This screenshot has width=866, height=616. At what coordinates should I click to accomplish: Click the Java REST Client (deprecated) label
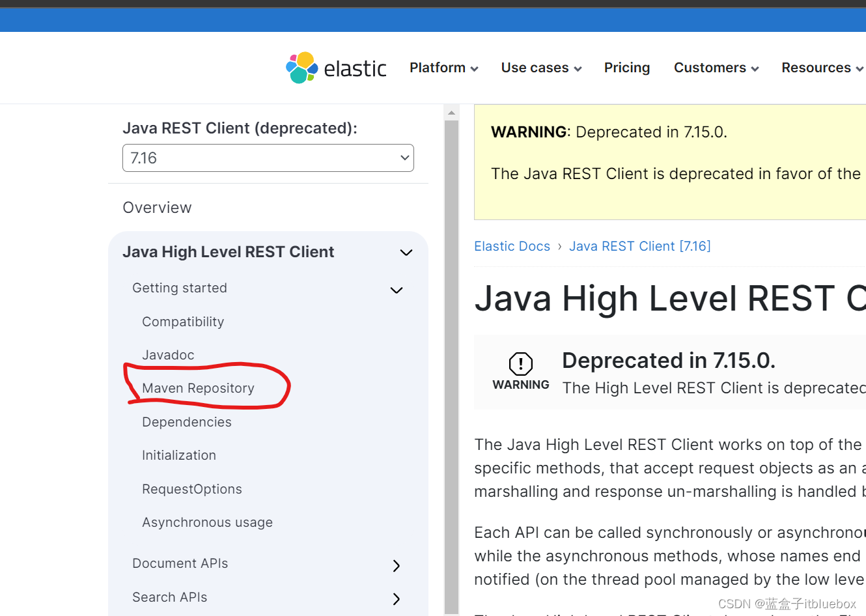click(x=240, y=128)
